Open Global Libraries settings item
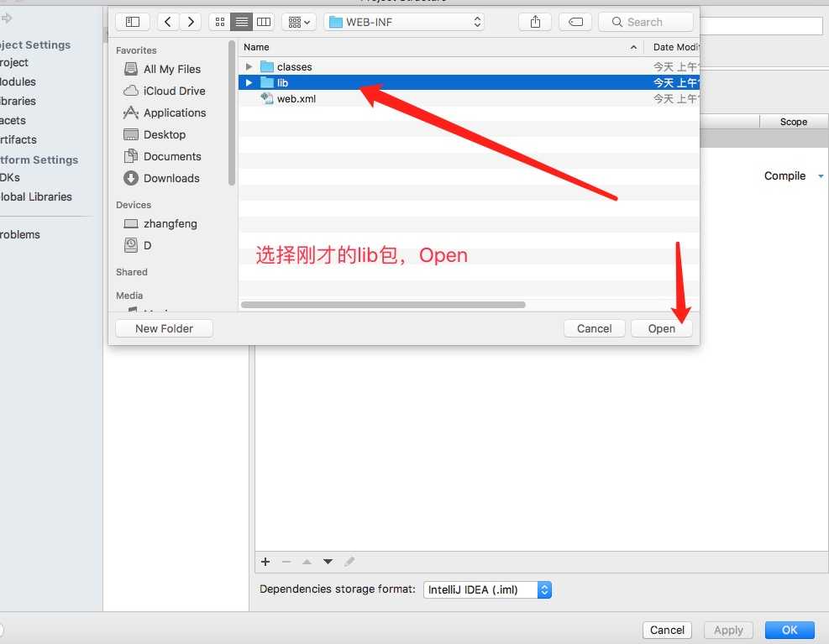Viewport: 829px width, 644px height. (x=36, y=196)
